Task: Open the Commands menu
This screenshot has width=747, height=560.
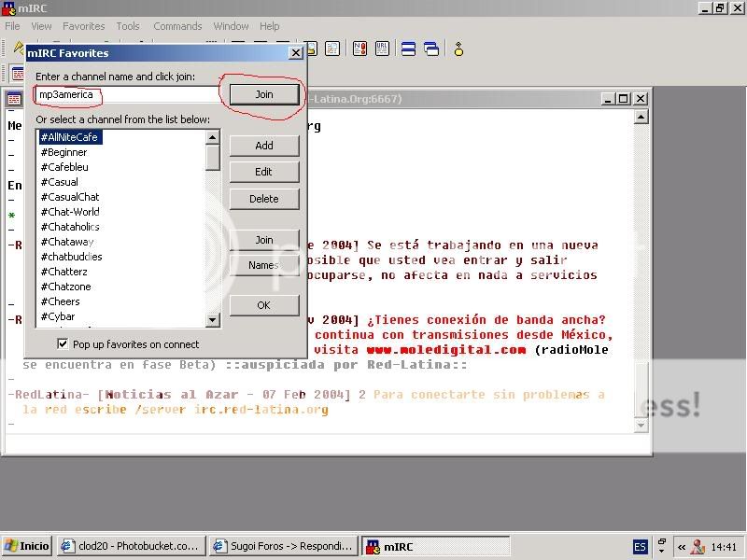Action: coord(177,26)
